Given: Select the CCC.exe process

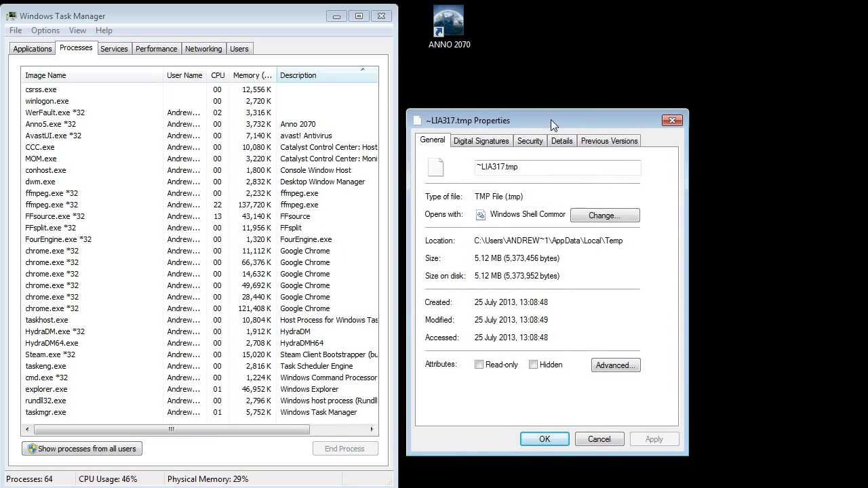Looking at the screenshot, I should [x=199, y=147].
